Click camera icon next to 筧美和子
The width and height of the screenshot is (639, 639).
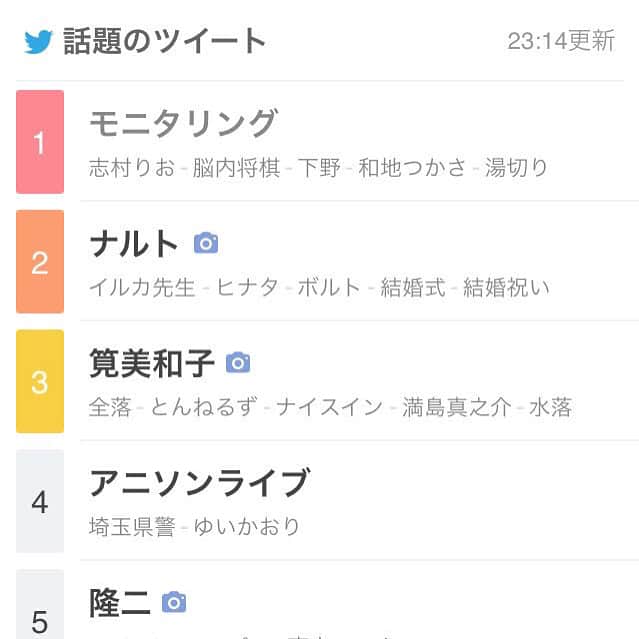click(238, 363)
